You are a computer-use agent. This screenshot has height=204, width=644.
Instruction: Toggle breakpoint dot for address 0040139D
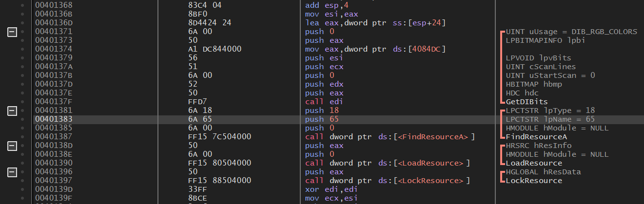pyautogui.click(x=22, y=189)
